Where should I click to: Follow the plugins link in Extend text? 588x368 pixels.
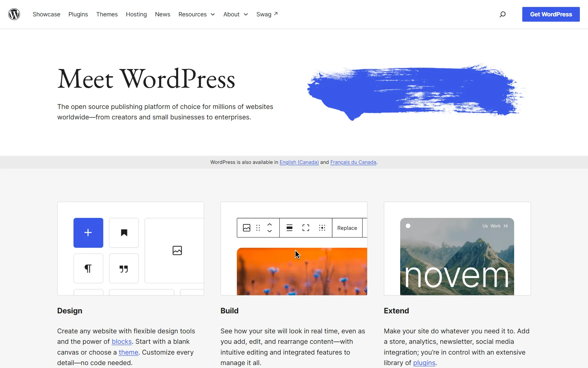(x=424, y=363)
